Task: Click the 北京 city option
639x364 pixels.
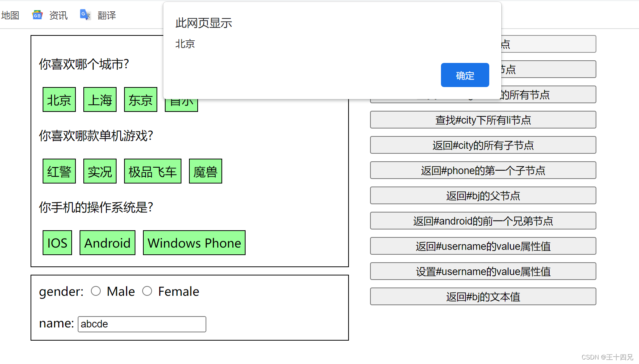Action: pos(59,99)
